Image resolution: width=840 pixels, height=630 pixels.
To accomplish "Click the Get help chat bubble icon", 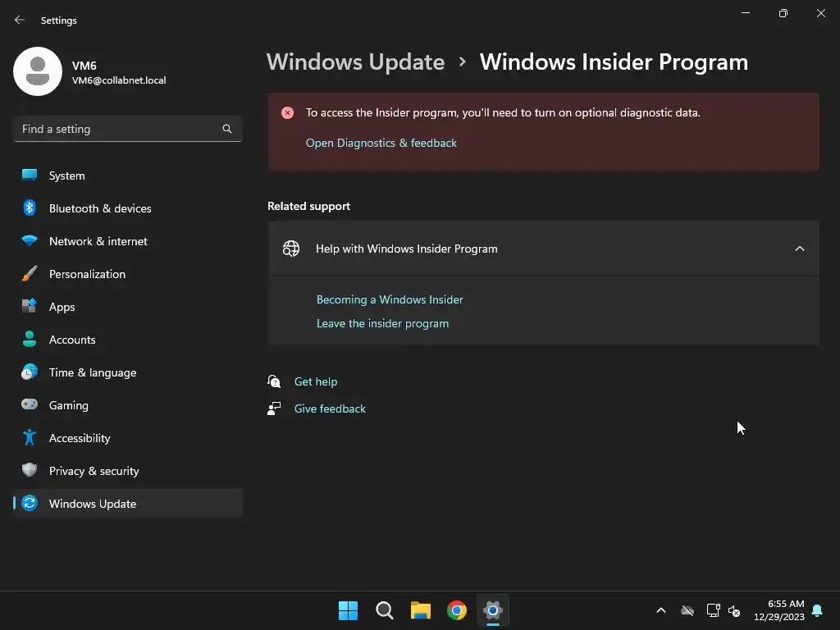I will click(274, 381).
